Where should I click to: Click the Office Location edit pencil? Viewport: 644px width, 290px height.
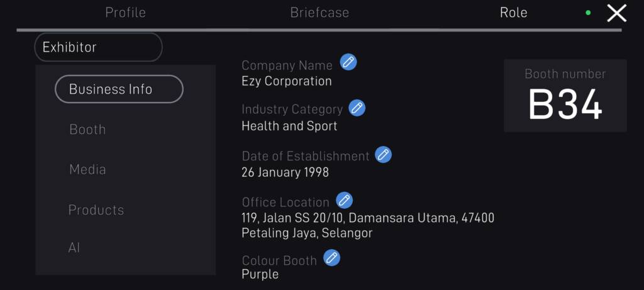click(344, 201)
